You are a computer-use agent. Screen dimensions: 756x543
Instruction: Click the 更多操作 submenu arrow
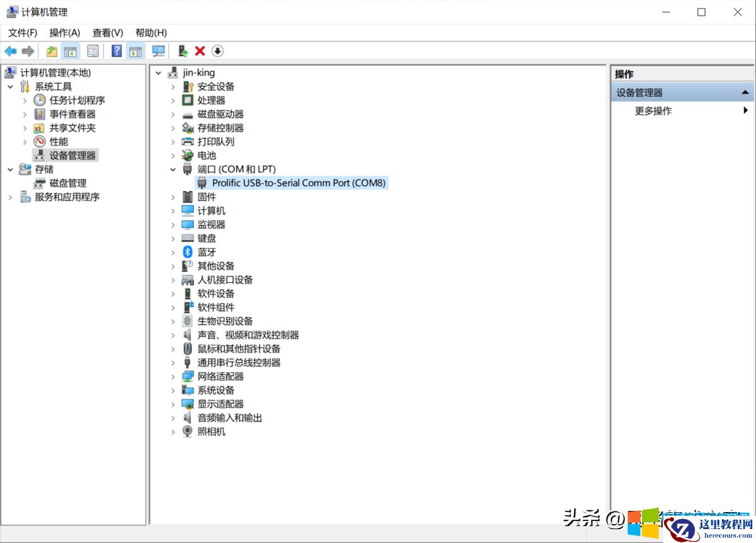[x=746, y=111]
